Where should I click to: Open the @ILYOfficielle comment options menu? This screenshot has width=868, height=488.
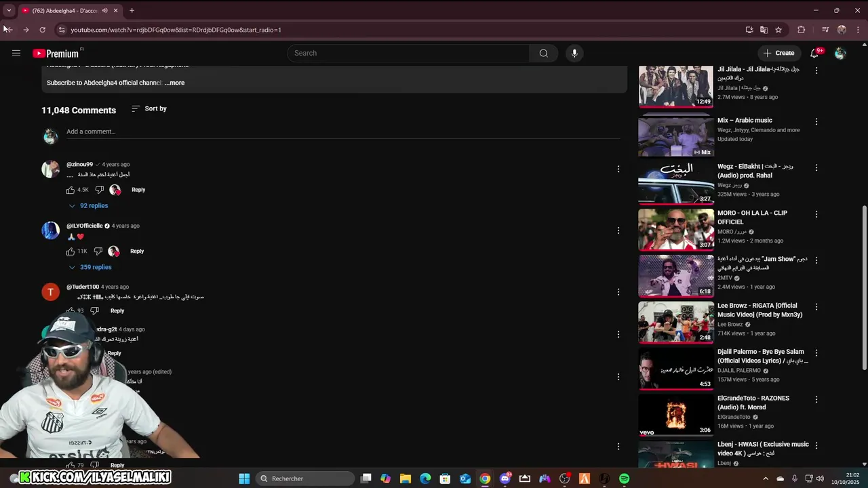click(618, 230)
